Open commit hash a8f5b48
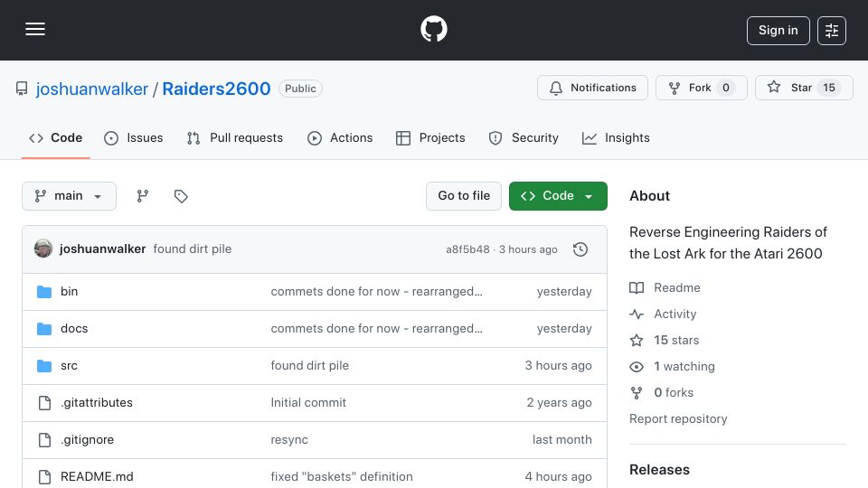This screenshot has height=488, width=868. tap(467, 249)
